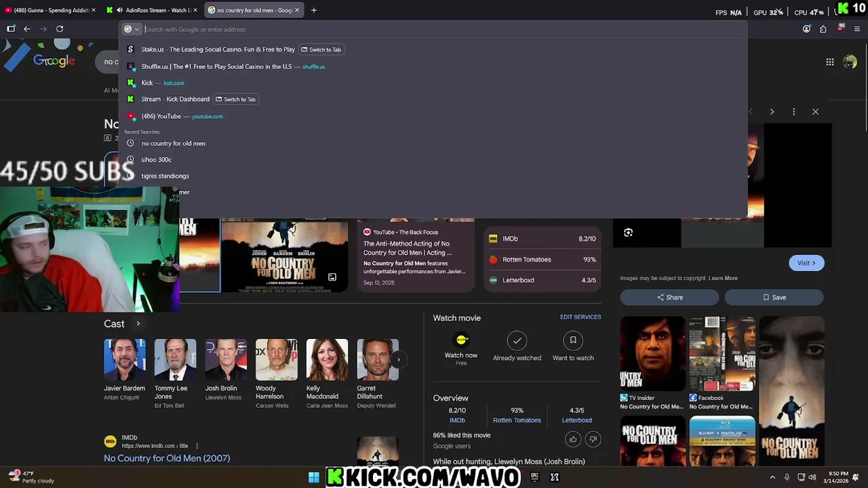Screen dimensions: 868x488
Task: Save the previewed image
Action: tap(774, 297)
